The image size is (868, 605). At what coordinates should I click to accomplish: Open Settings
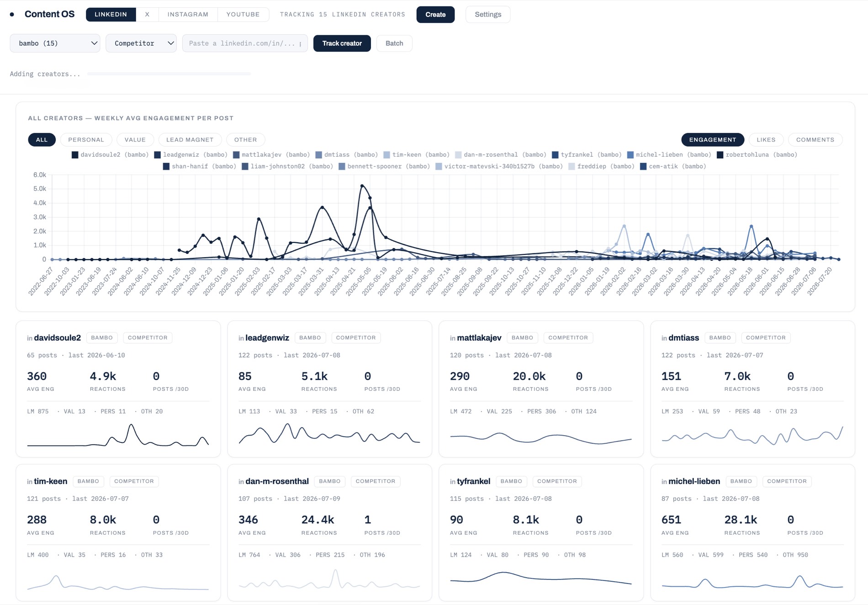click(488, 15)
